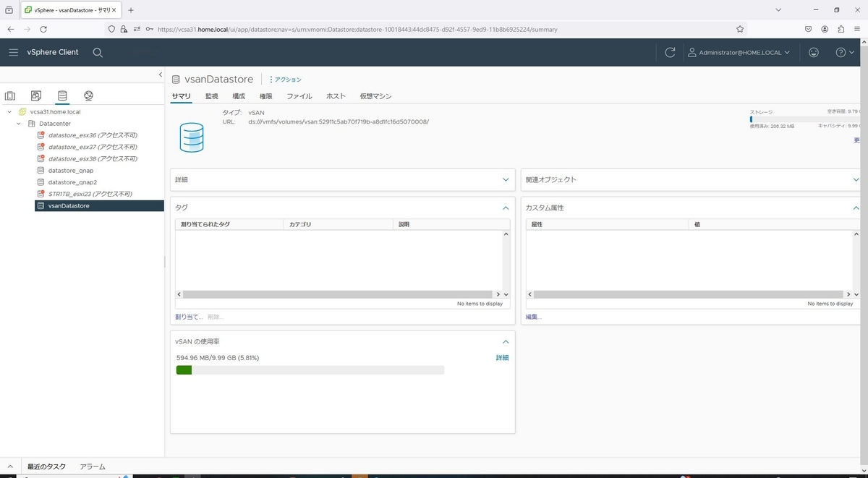Open the Administrator@HOME.LOCAL user menu
868x478 pixels.
pos(738,52)
